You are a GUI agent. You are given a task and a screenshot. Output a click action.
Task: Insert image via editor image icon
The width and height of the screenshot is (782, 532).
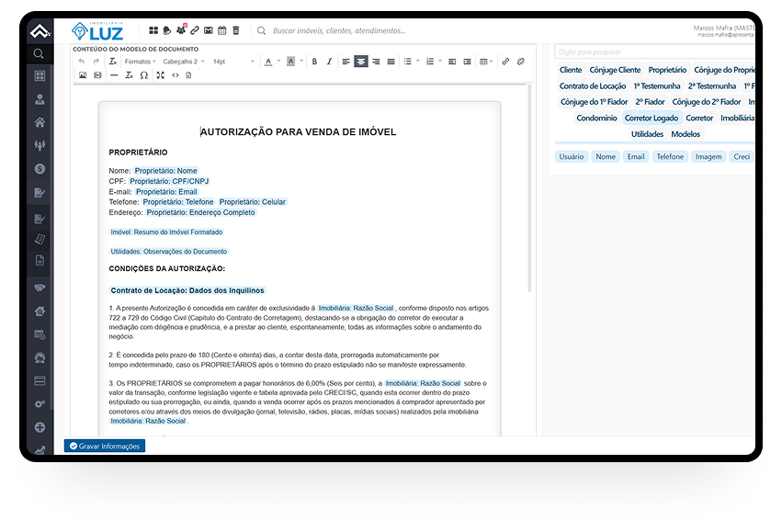(83, 75)
